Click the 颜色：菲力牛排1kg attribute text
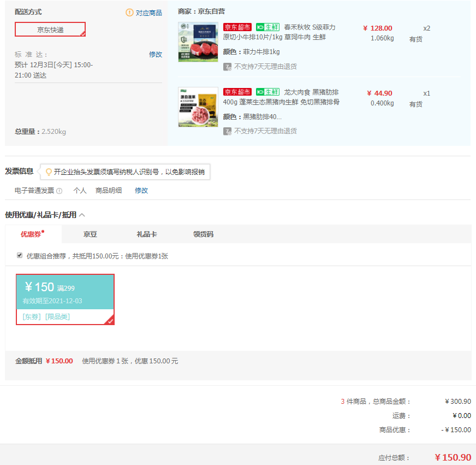476x465 pixels. tap(251, 52)
